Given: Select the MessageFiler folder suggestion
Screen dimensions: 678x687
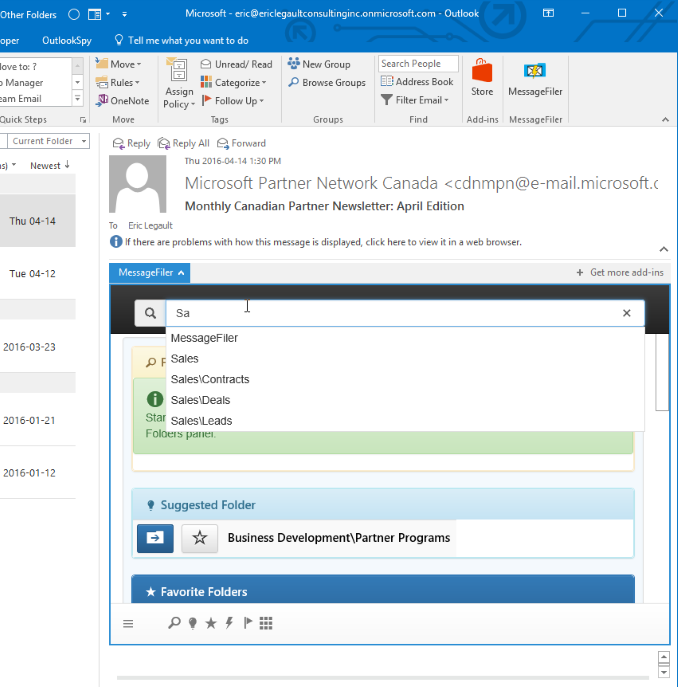Looking at the screenshot, I should [x=405, y=338].
